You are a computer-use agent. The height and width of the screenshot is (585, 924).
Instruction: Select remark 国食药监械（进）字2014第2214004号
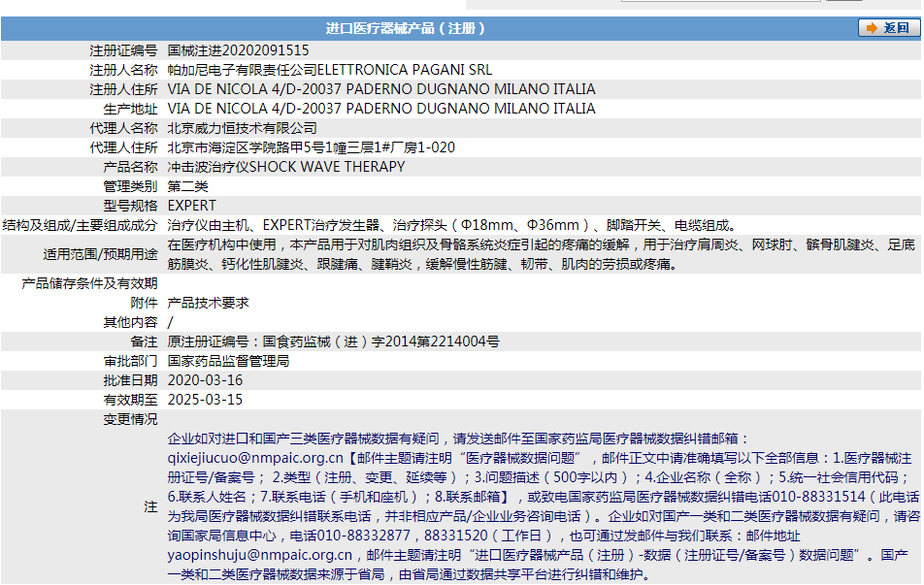[381, 342]
